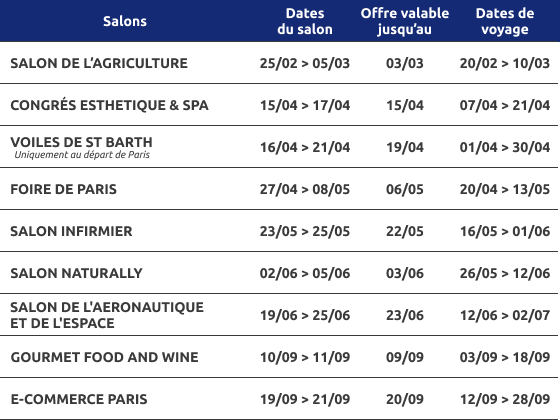Click the Dates du salon header
The height and width of the screenshot is (420, 560).
305,21
